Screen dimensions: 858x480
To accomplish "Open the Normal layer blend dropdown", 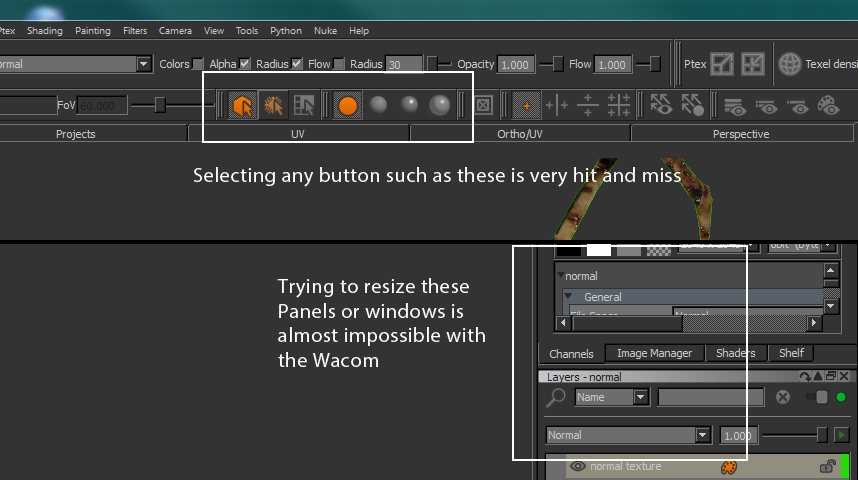I will coord(703,435).
